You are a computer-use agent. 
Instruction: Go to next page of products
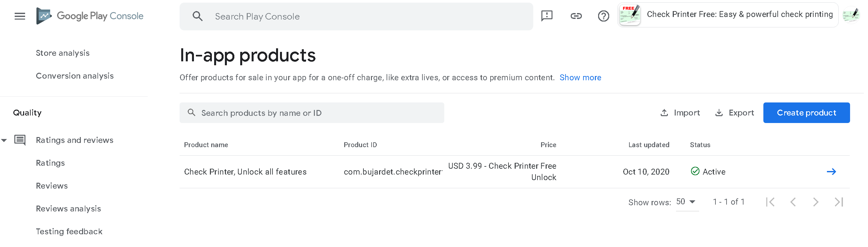point(816,202)
